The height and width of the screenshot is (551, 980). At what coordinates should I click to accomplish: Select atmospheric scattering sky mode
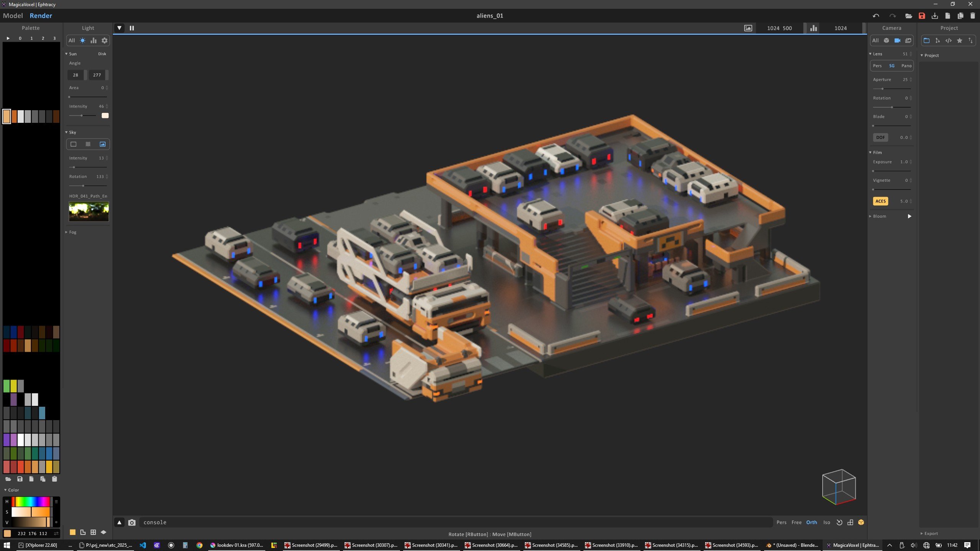click(88, 144)
